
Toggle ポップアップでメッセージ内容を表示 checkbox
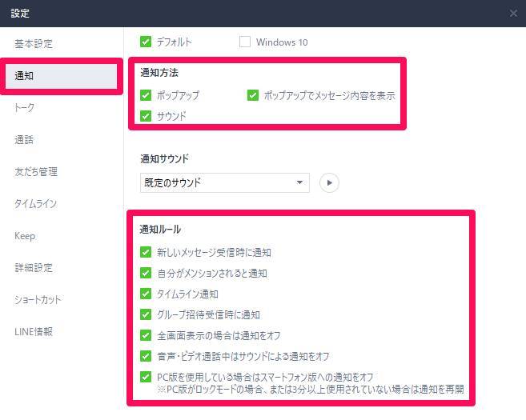253,95
